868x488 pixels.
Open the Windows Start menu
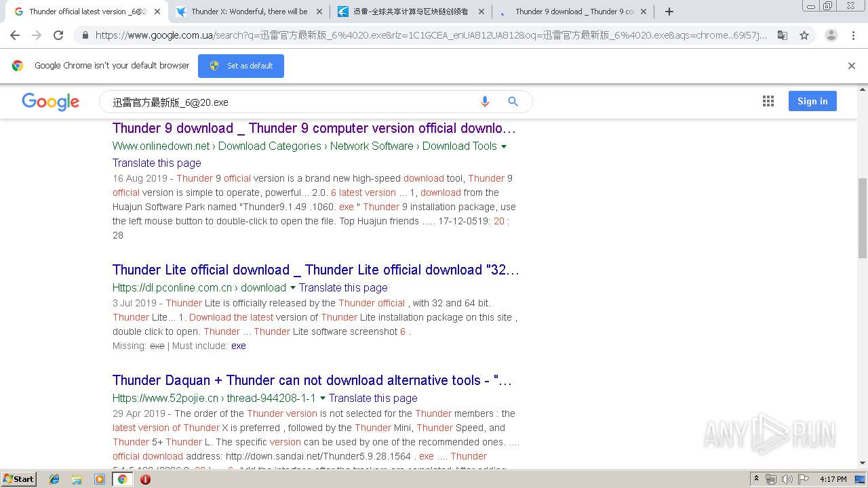pos(19,479)
